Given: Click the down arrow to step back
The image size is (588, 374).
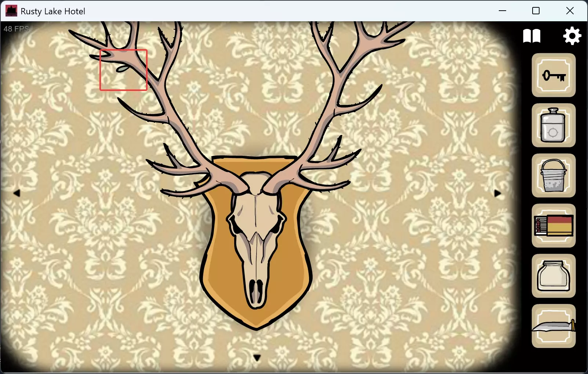Looking at the screenshot, I should 257,357.
